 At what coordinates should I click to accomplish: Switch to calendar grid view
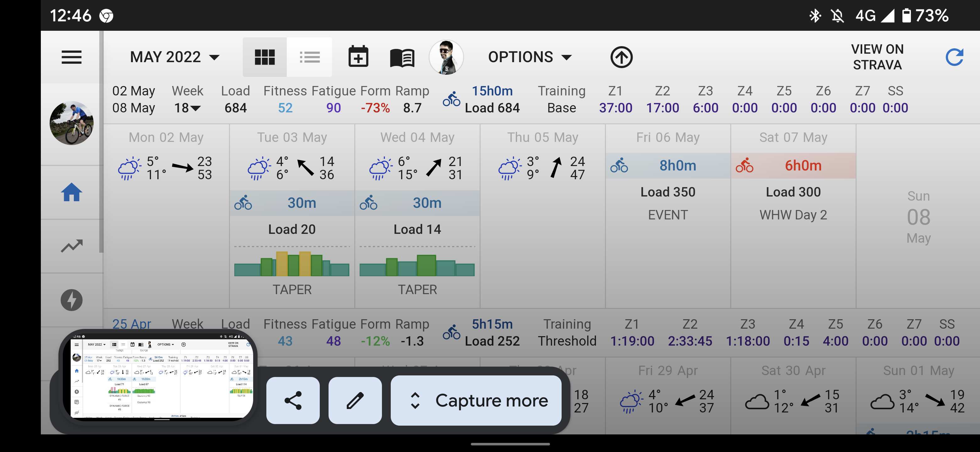pos(264,57)
